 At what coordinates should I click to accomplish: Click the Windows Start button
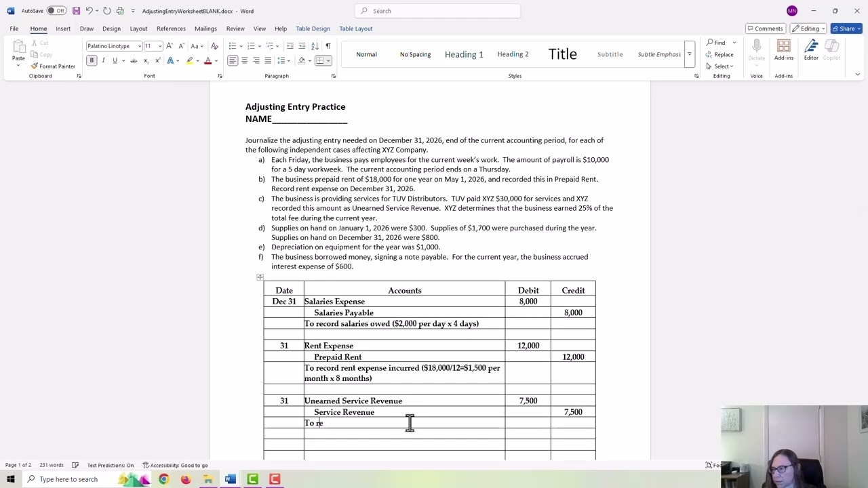pyautogui.click(x=10, y=479)
